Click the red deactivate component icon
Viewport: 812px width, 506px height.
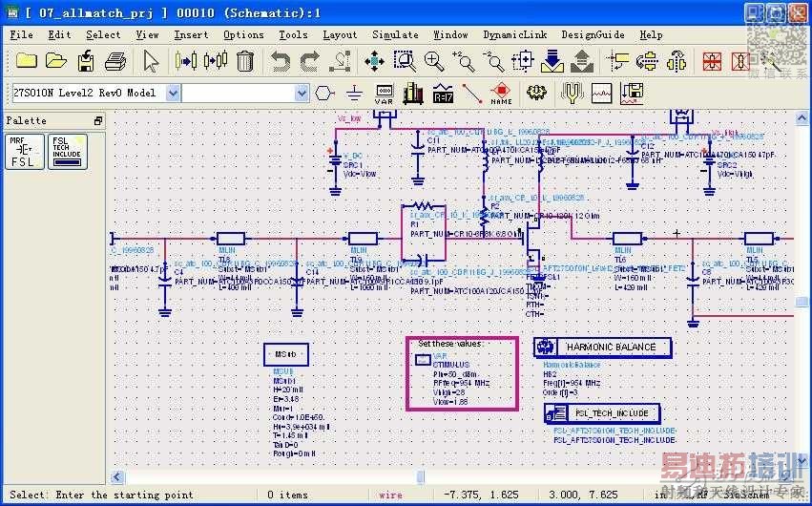point(713,62)
